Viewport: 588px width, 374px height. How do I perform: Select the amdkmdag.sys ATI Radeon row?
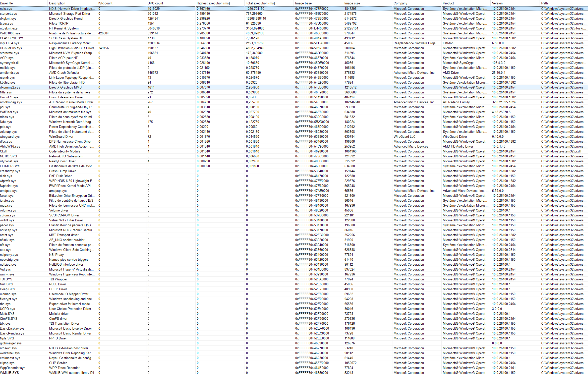coord(11,102)
